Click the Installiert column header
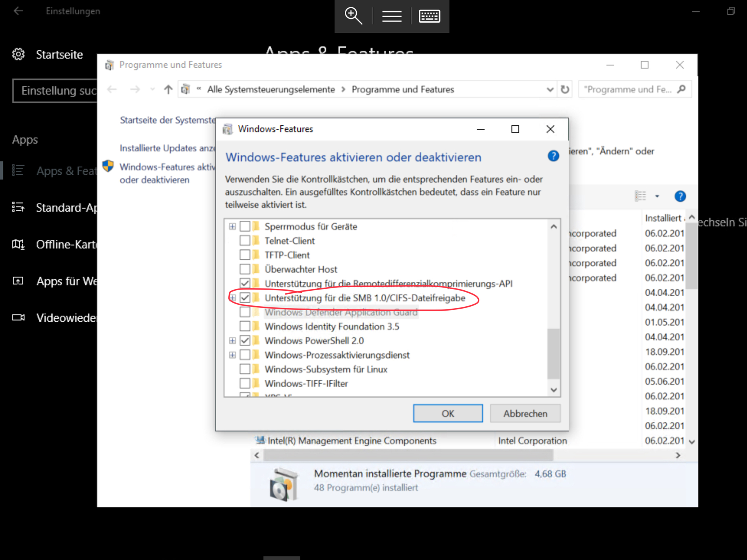 point(665,218)
